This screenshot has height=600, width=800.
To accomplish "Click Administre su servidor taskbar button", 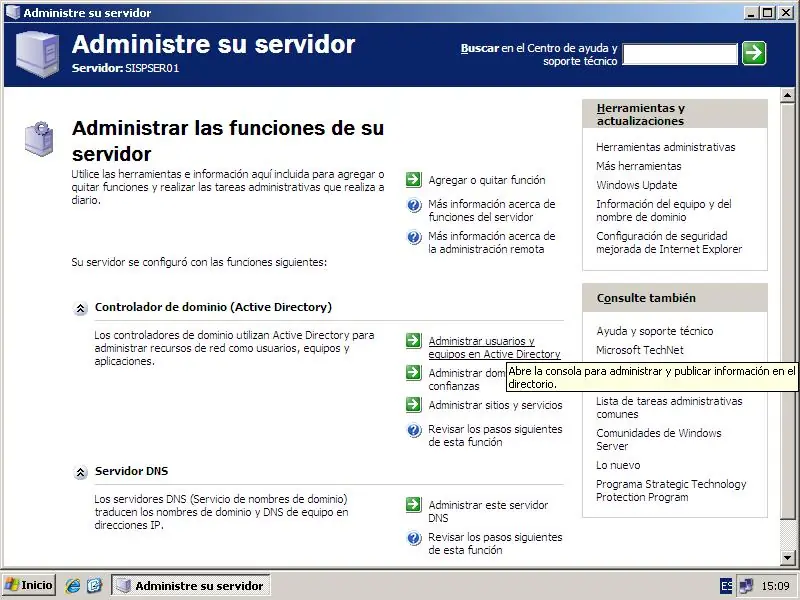I will (x=190, y=586).
